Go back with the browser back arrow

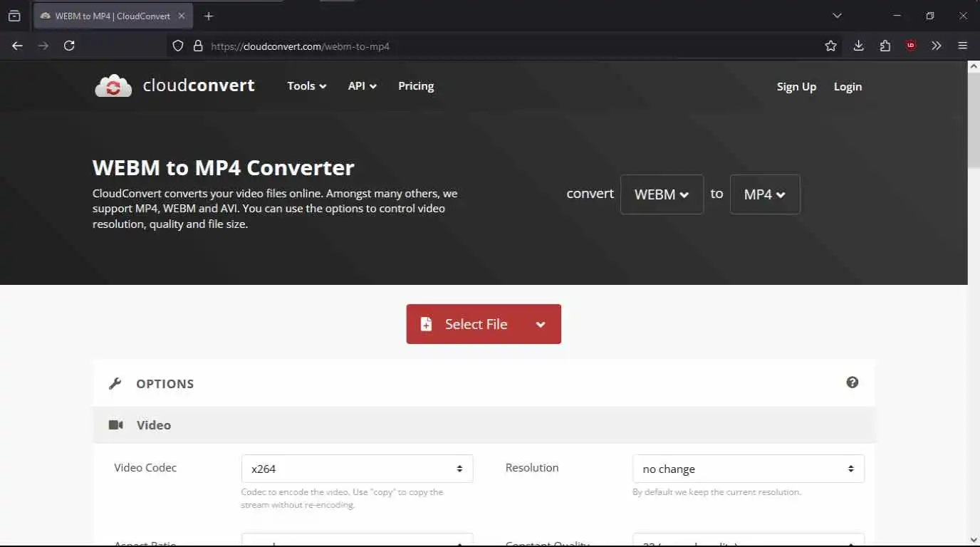pyautogui.click(x=18, y=46)
